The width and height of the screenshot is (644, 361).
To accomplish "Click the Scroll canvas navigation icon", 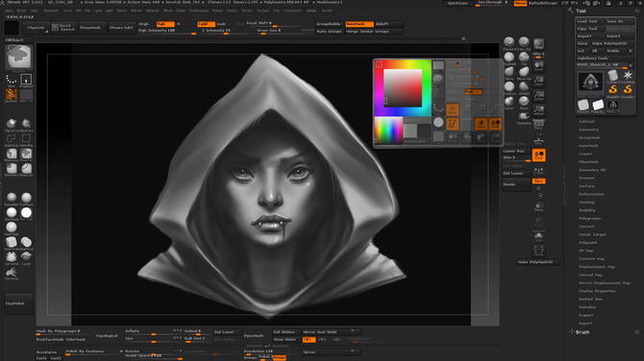I will click(538, 66).
